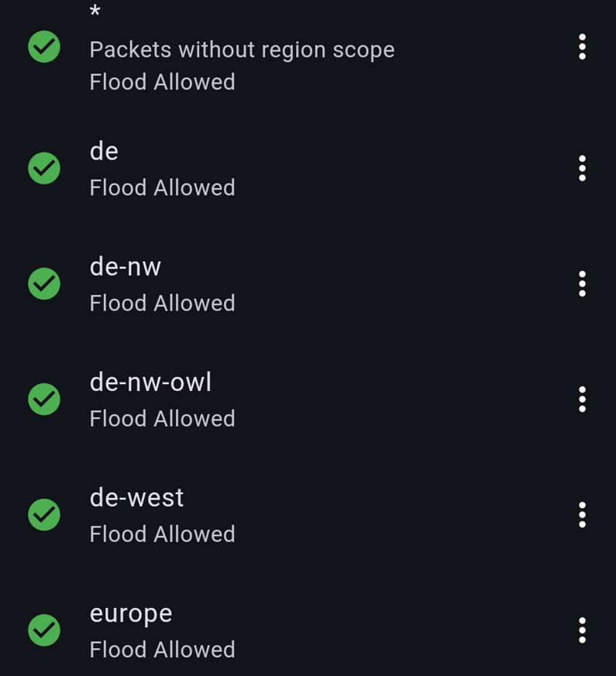Click Flood Allowed under europe

(x=162, y=650)
